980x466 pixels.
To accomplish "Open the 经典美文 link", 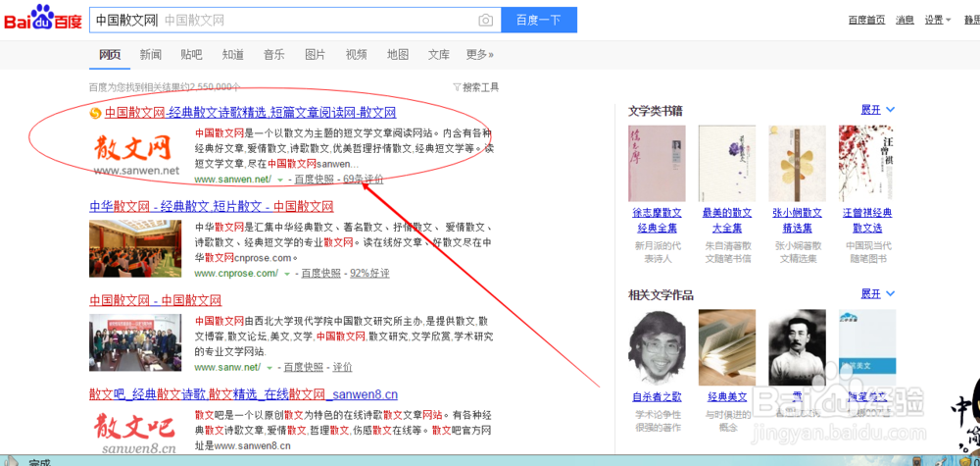I will pyautogui.click(x=727, y=396).
